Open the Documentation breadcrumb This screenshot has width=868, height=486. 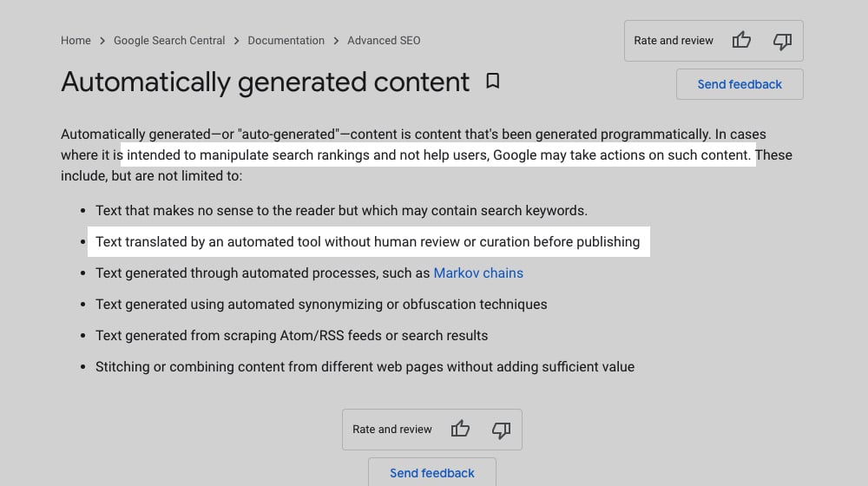(x=286, y=41)
